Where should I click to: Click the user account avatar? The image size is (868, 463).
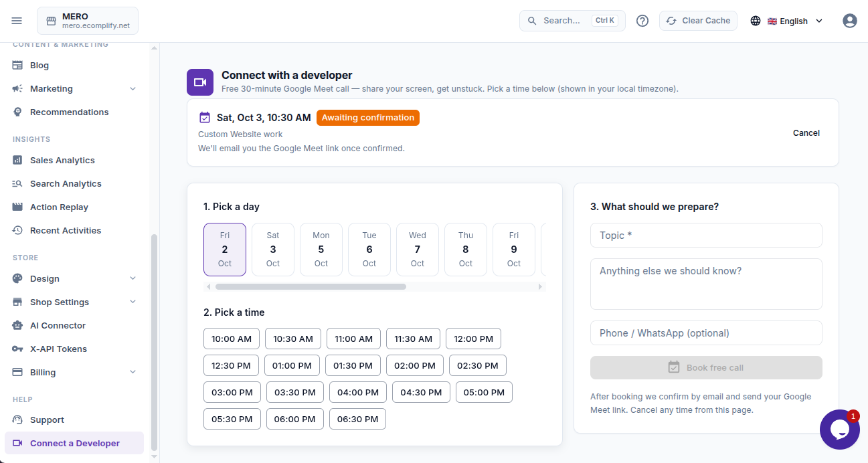850,21
